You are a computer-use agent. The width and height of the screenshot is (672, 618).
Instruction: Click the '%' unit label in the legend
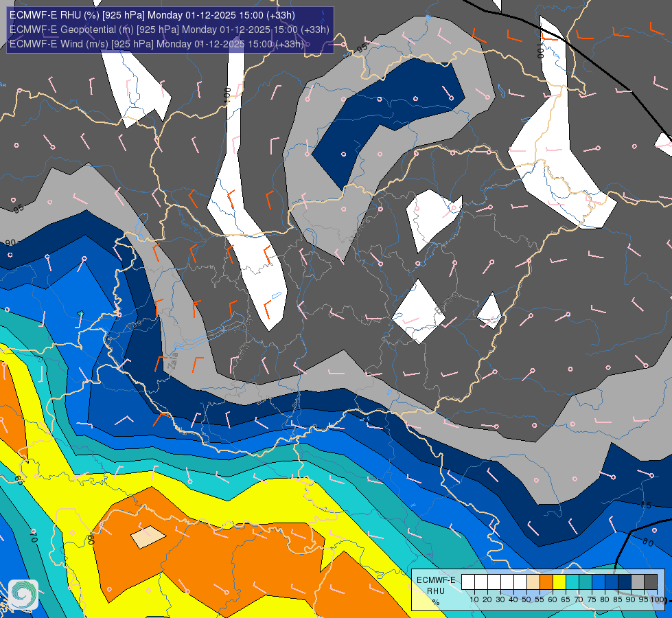pos(436,602)
